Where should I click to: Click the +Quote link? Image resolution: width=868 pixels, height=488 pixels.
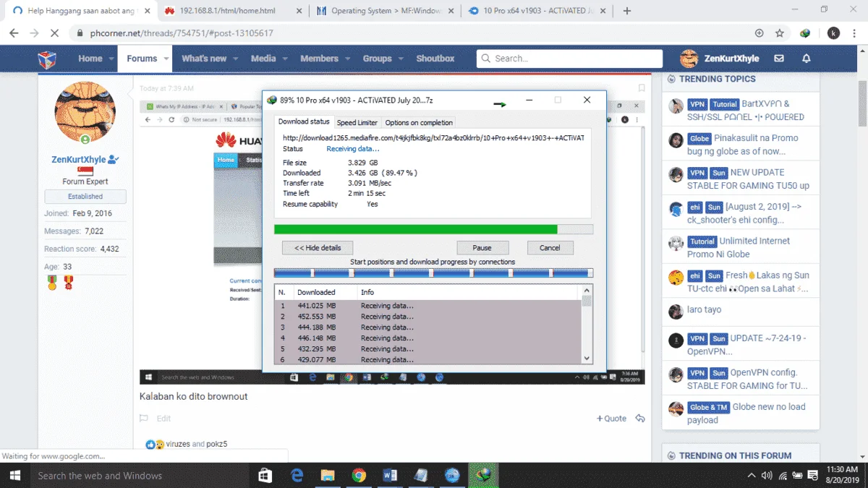click(x=611, y=418)
